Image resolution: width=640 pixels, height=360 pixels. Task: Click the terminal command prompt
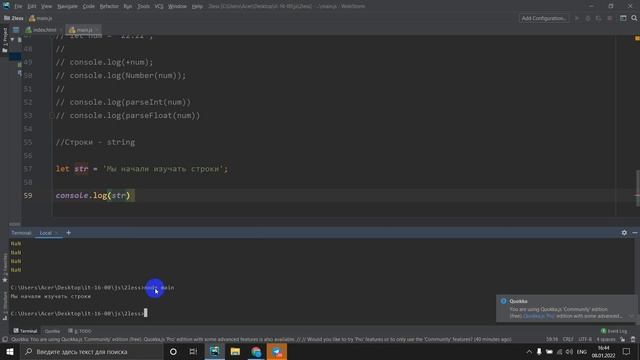(78, 313)
